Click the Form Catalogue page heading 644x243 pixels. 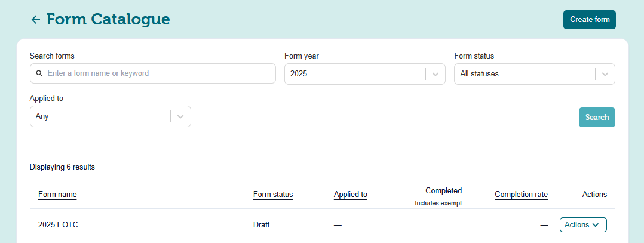[x=108, y=20]
